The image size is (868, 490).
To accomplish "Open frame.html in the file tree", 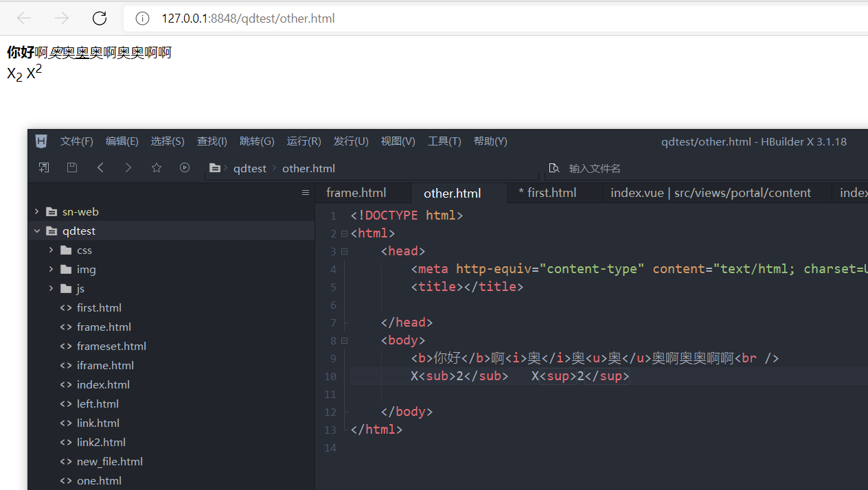I will point(104,327).
